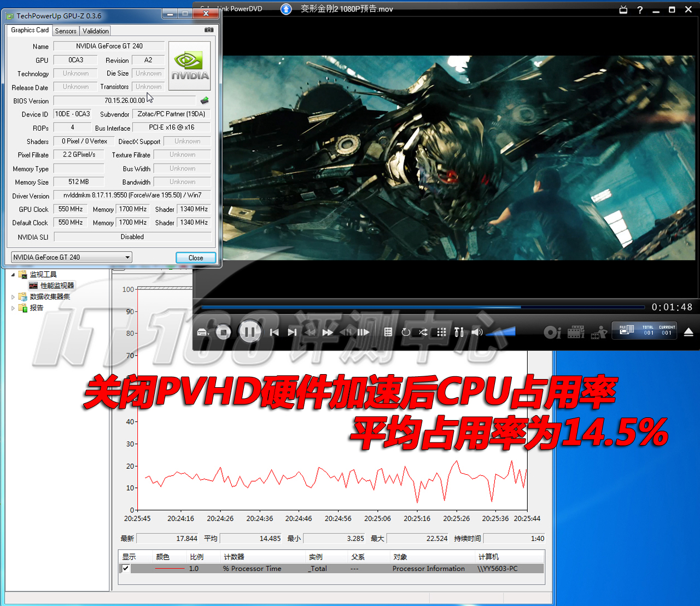Open the NVIDIA GeForce GT 240 dropdown
This screenshot has width=700, height=606.
coord(72,257)
